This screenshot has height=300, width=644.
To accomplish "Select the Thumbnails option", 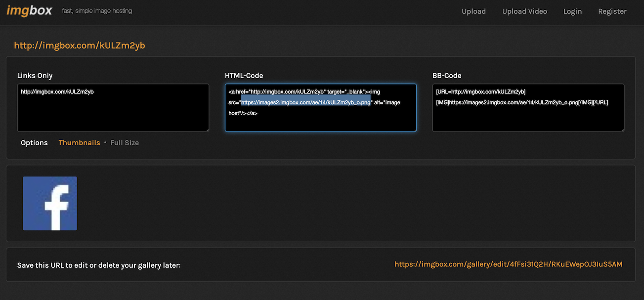I will click(79, 143).
